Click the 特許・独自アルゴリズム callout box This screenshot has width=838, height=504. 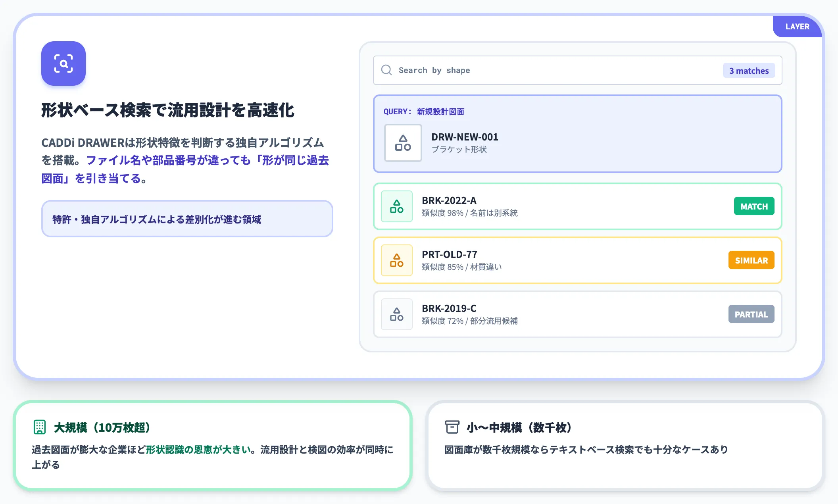(187, 219)
